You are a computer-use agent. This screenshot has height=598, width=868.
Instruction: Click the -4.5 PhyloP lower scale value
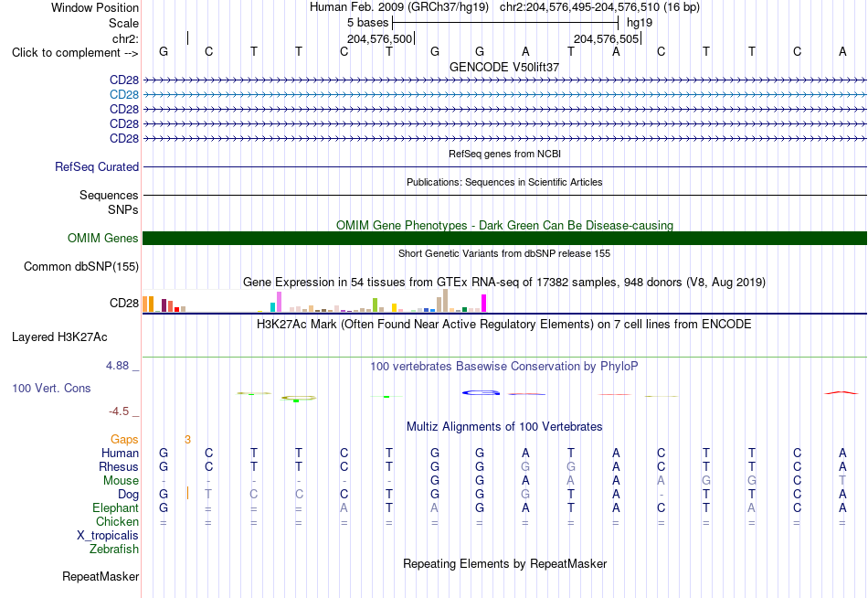click(119, 411)
